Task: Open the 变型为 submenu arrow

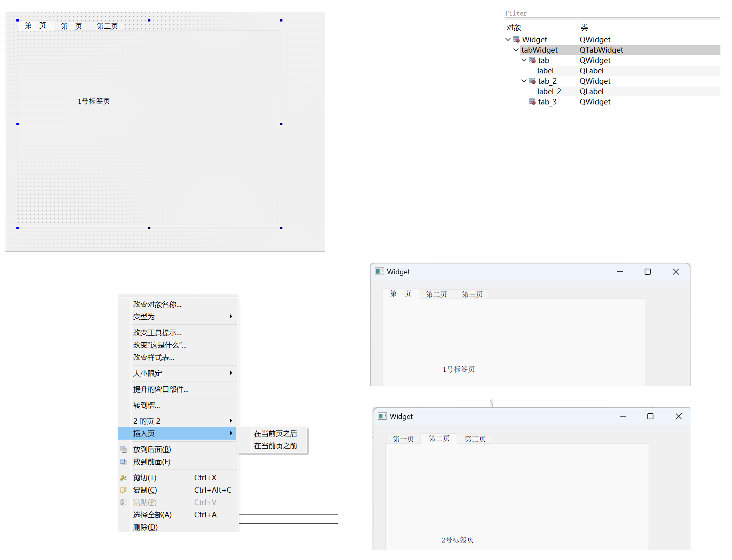Action: tap(231, 316)
